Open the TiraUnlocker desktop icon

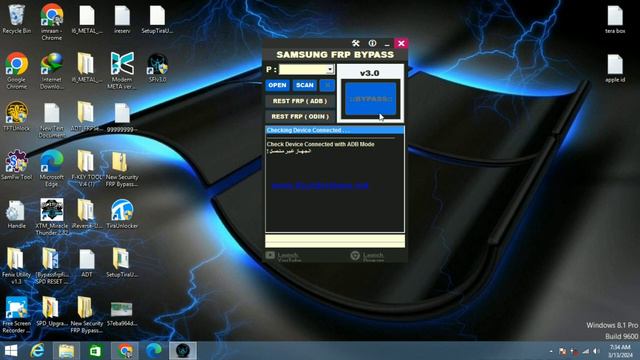[x=122, y=214]
